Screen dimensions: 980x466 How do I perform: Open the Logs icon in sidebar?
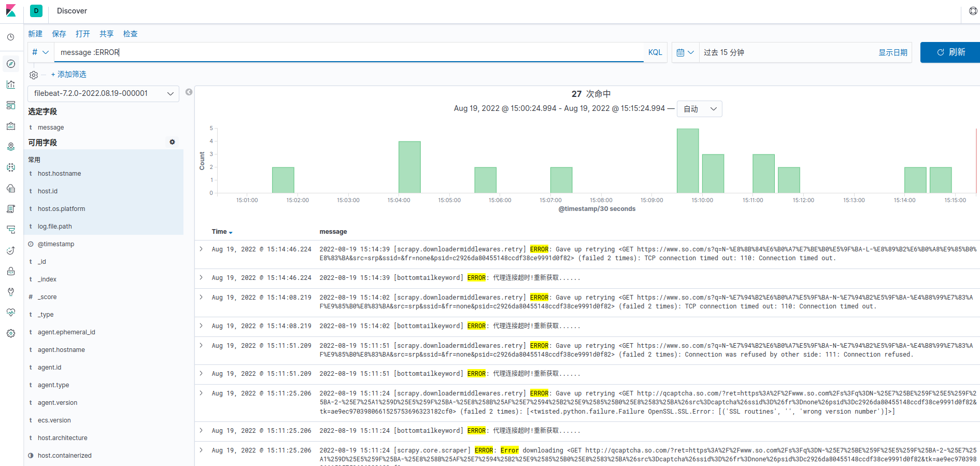pyautogui.click(x=11, y=209)
